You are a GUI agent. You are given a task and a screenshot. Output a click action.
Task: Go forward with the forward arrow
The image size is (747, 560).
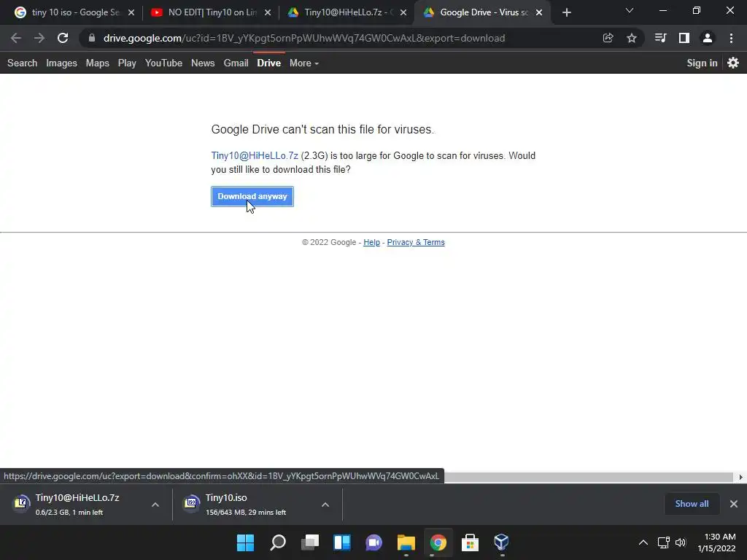point(39,38)
